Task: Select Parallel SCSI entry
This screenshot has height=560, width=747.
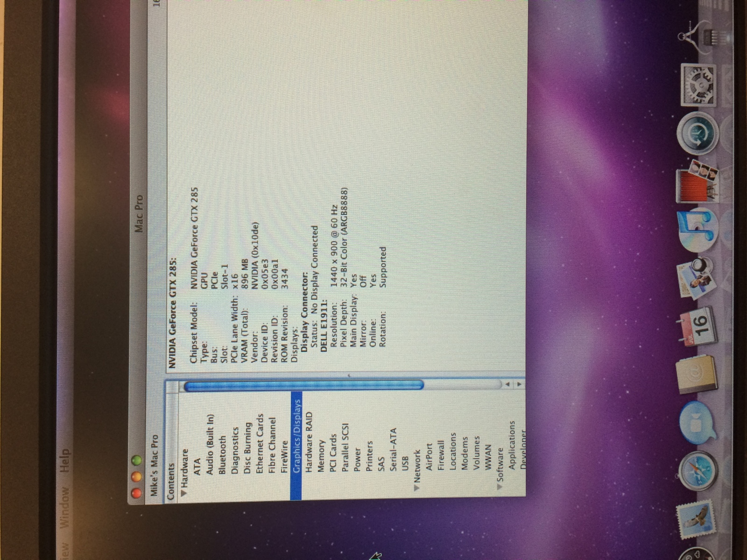Action: [x=346, y=447]
